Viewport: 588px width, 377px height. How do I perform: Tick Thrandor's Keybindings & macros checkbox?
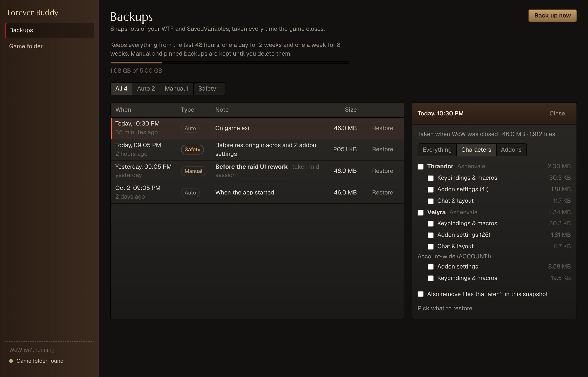click(x=430, y=178)
